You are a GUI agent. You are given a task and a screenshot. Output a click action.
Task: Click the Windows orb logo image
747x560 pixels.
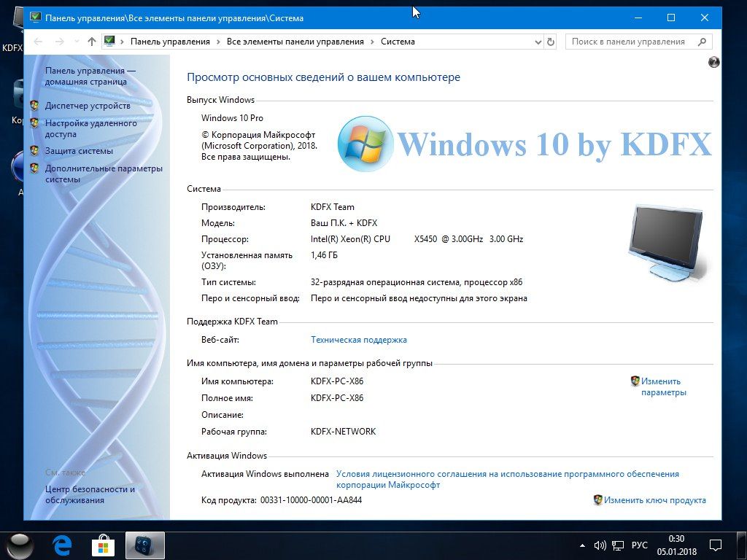point(365,144)
